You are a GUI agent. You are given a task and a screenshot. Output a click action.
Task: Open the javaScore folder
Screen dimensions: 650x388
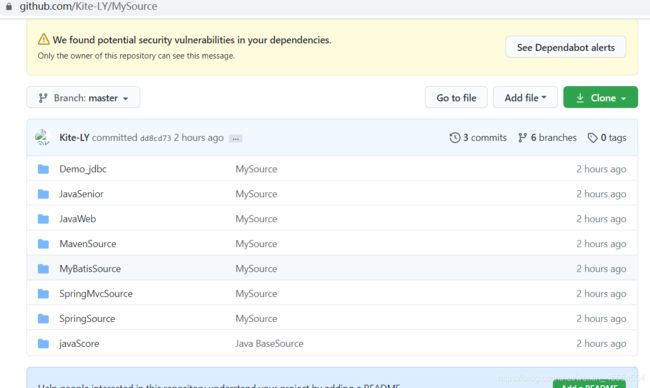click(79, 343)
